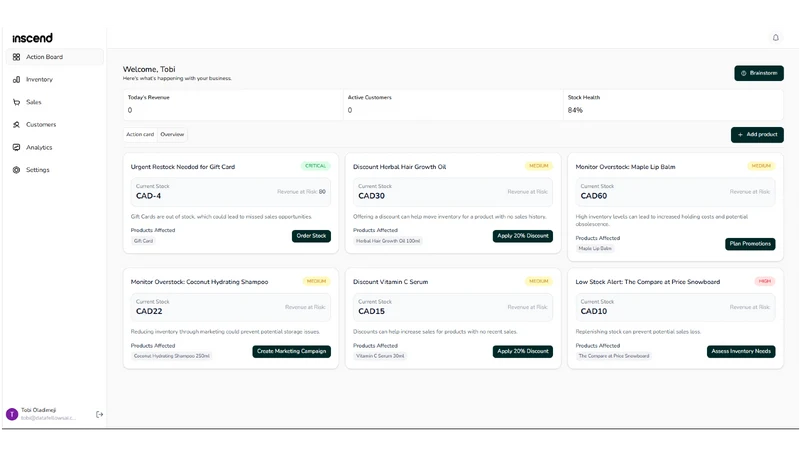Viewport: 800px width, 450px height.
Task: Click the Stock Health 84% stat
Action: click(x=673, y=105)
